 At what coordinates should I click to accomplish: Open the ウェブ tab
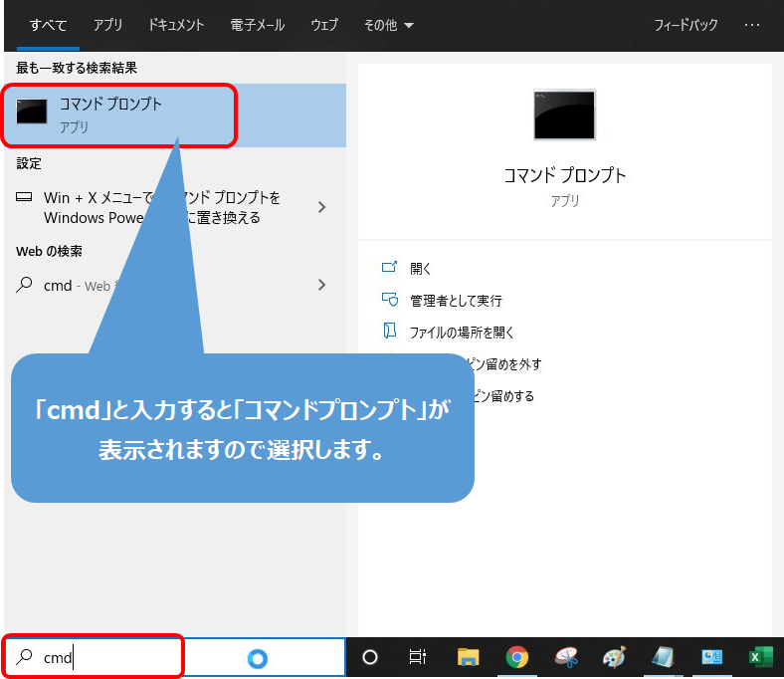(324, 25)
